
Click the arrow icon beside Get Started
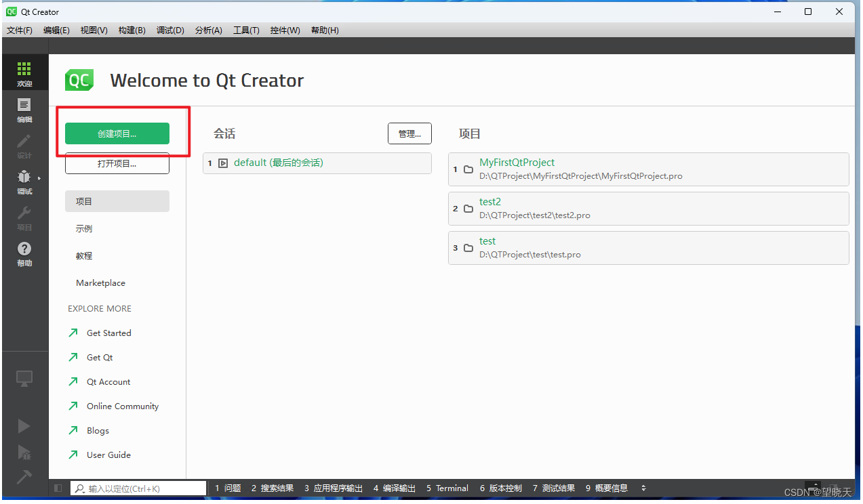[x=73, y=333]
